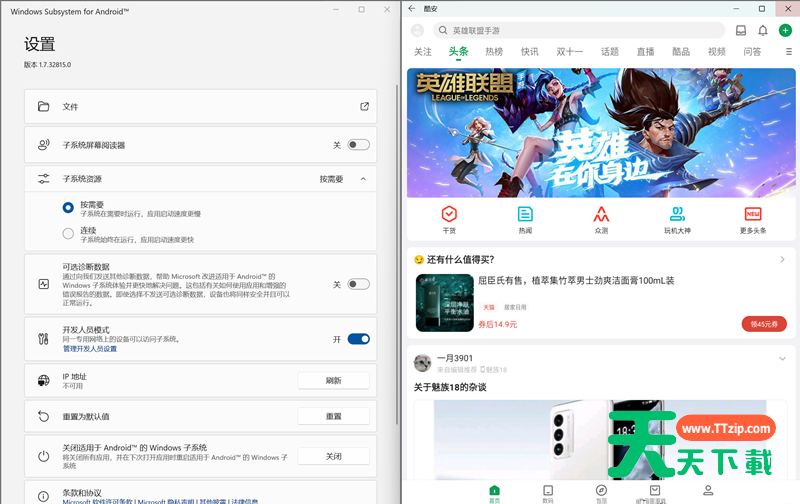The image size is (800, 504).
Task: Click the green plus button to create a post
Action: pyautogui.click(x=785, y=31)
